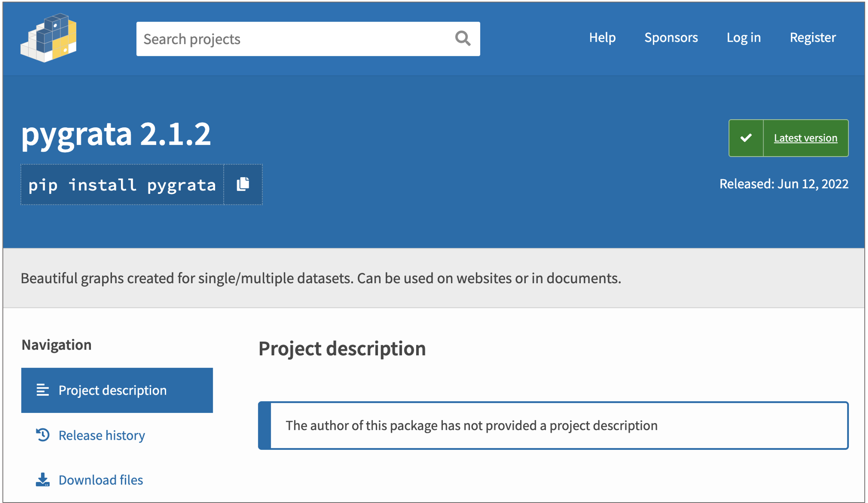Click the Download files arrow icon
This screenshot has width=868, height=503.
42,480
